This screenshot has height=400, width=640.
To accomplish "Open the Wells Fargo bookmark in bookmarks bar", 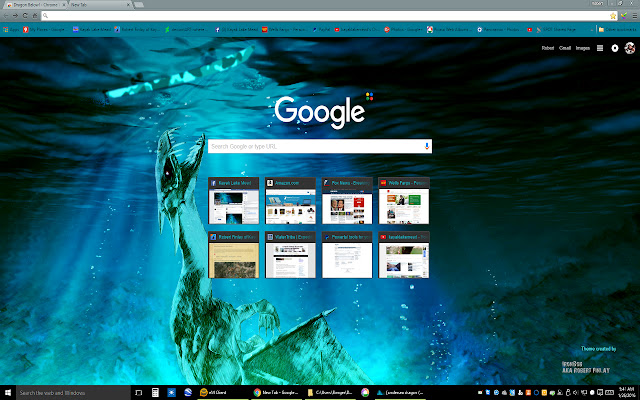I will [x=284, y=29].
